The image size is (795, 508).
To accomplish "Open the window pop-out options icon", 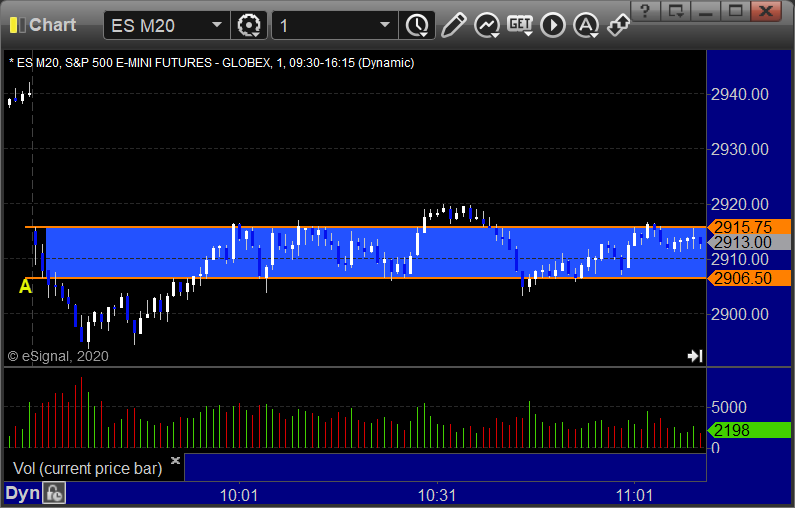I will coord(676,11).
